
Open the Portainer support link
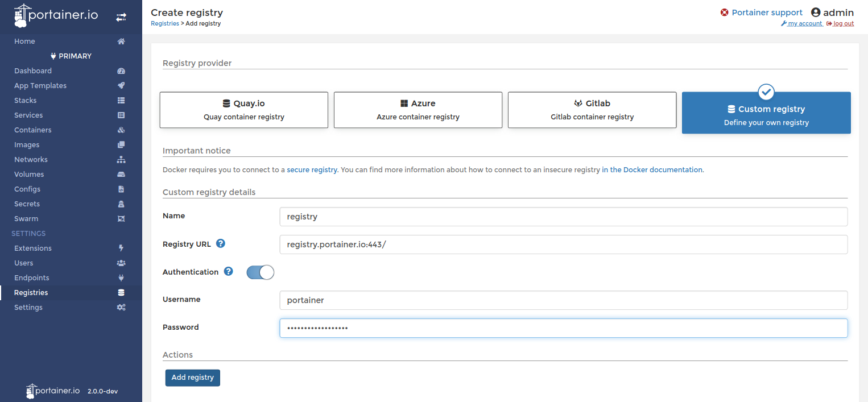point(767,13)
